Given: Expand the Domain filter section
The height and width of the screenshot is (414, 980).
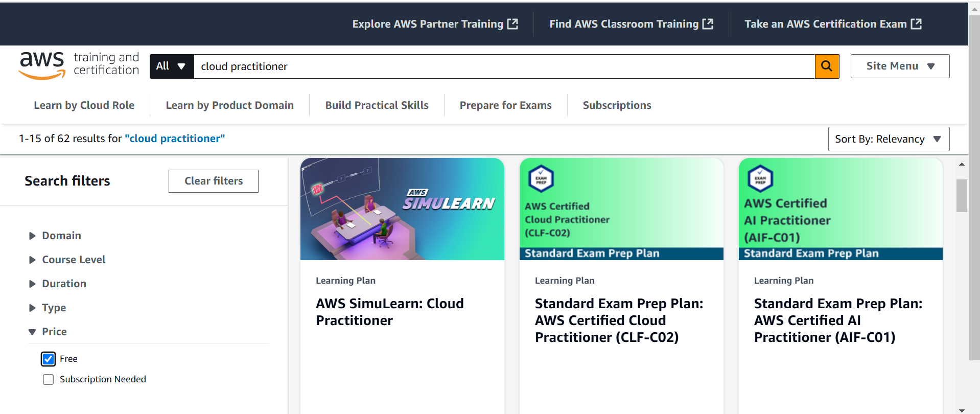Looking at the screenshot, I should point(55,236).
